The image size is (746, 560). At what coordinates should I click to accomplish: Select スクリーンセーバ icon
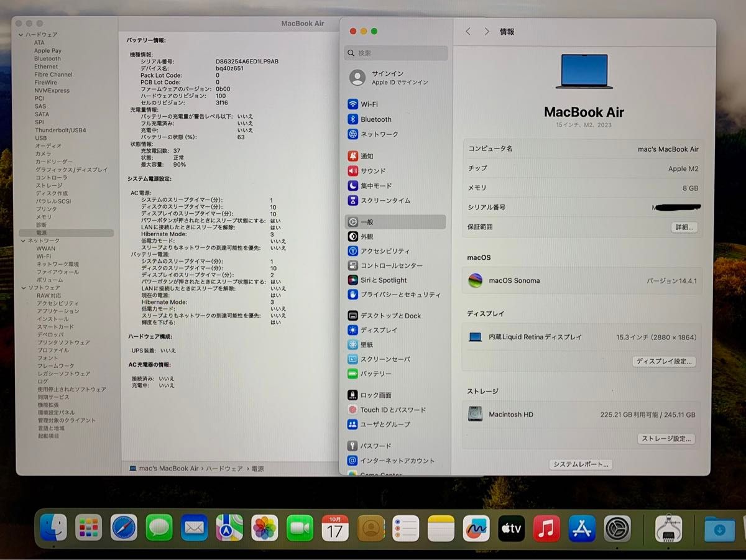point(352,359)
